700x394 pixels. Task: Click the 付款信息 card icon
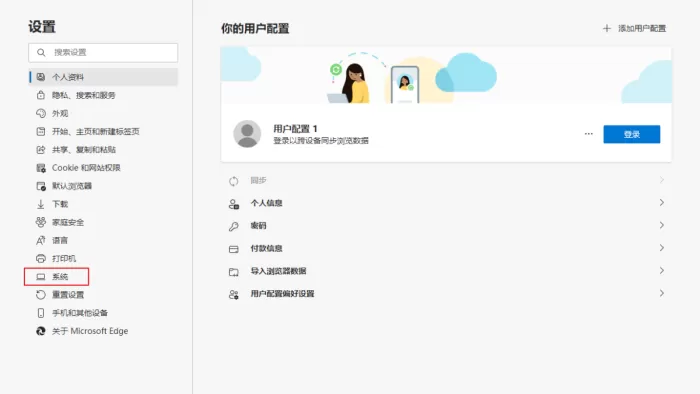coord(233,249)
